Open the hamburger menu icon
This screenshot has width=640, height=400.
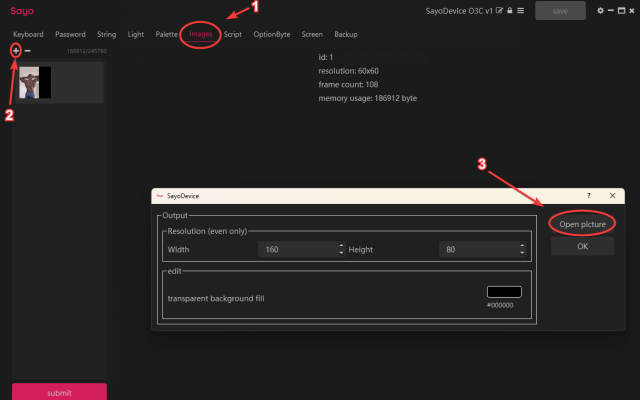coord(520,11)
